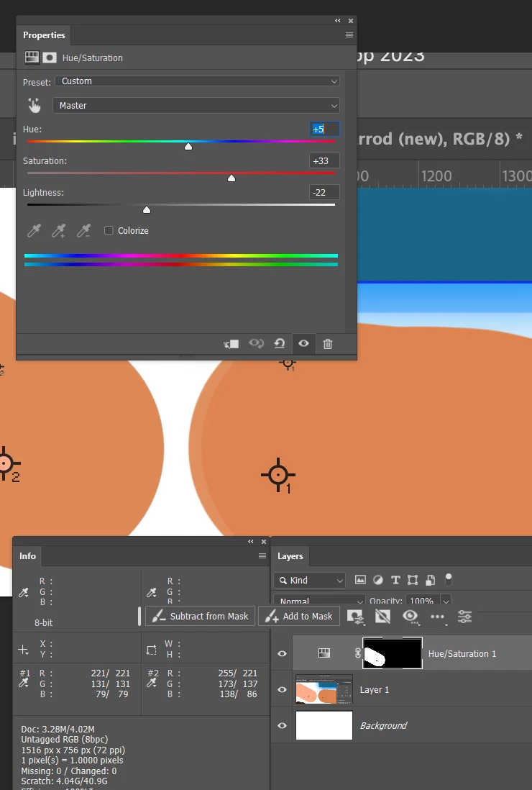
Task: Switch to the mask view icon in Properties
Action: pyautogui.click(x=50, y=58)
